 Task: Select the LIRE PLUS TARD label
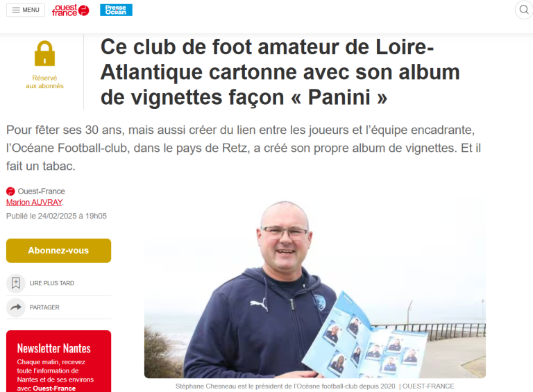tap(51, 283)
